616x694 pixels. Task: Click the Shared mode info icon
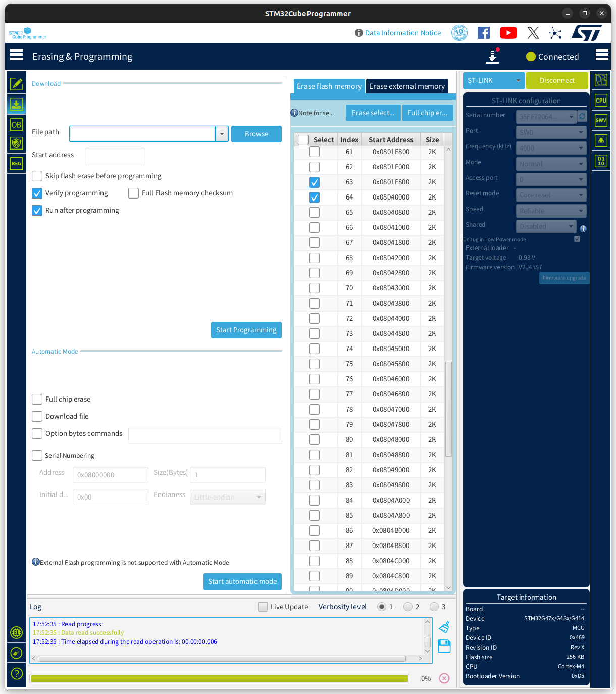coord(583,229)
